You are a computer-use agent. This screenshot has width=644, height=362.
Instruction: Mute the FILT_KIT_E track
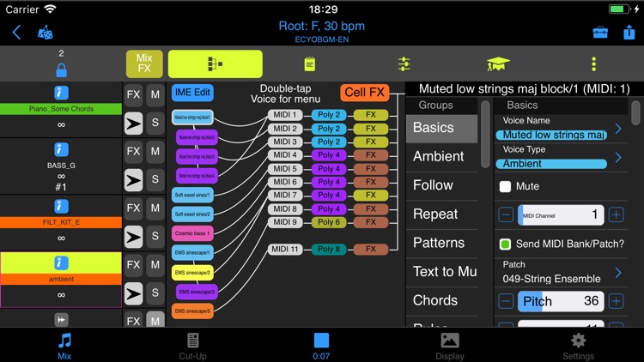click(155, 208)
